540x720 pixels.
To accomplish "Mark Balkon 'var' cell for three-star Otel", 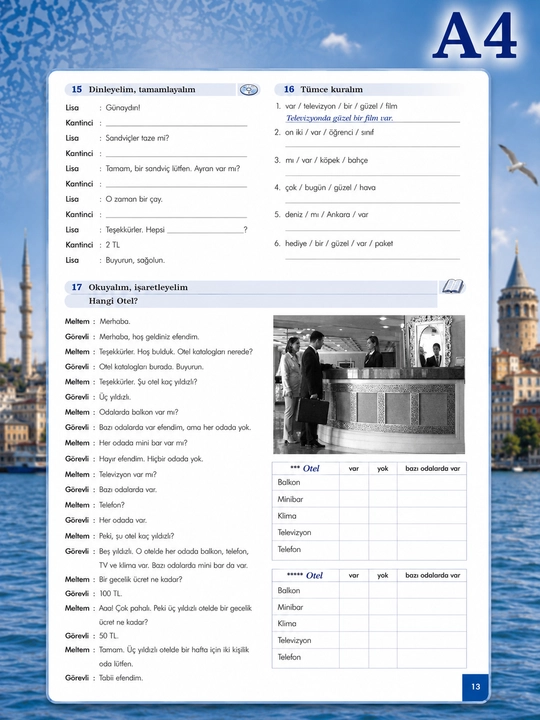I will coord(354,482).
